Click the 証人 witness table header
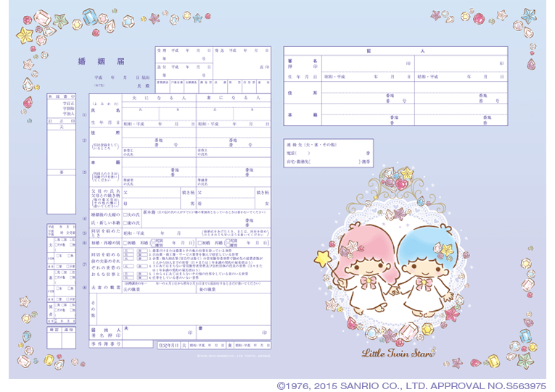 pos(395,51)
